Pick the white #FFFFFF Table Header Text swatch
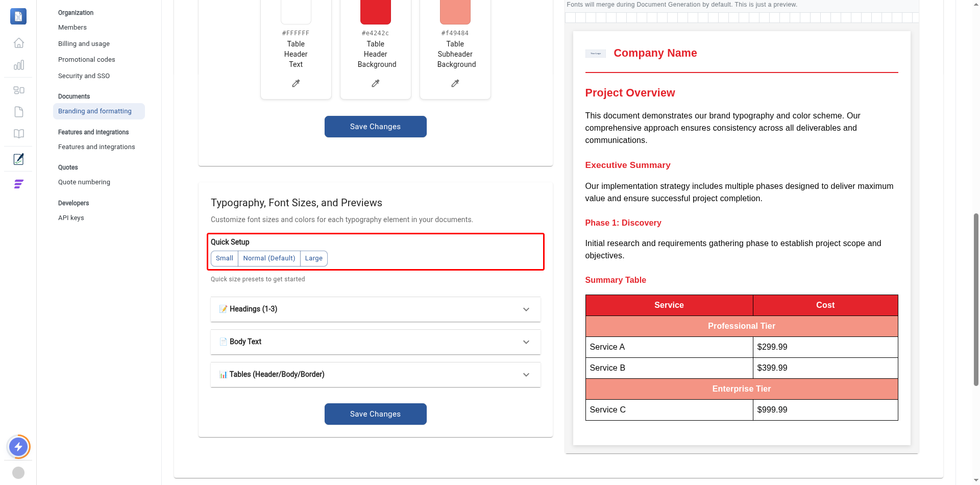Screen dimensions: 980x485 296,11
